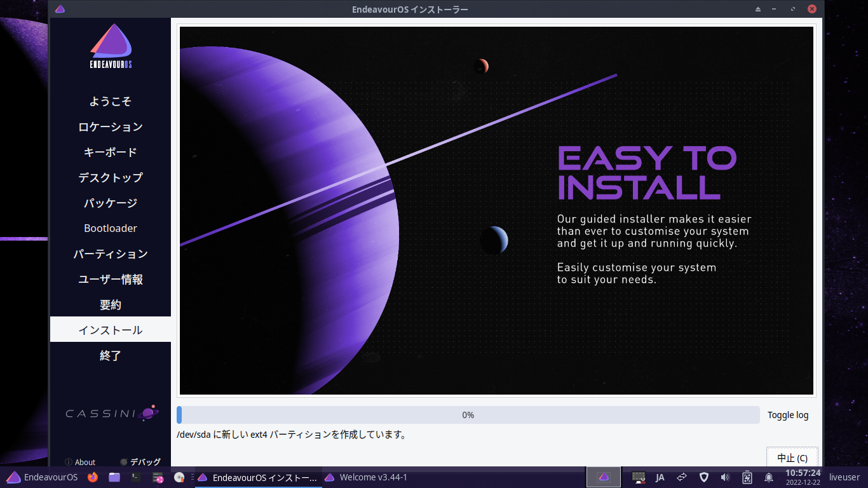
Task: Click the workspace switcher pager
Action: click(x=604, y=477)
